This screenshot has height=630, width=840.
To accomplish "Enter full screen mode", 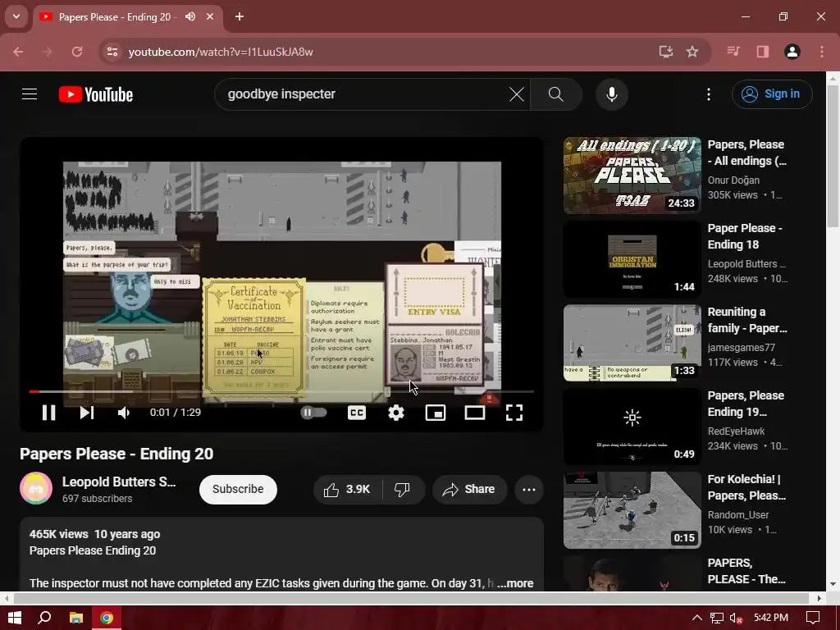I will tap(514, 413).
